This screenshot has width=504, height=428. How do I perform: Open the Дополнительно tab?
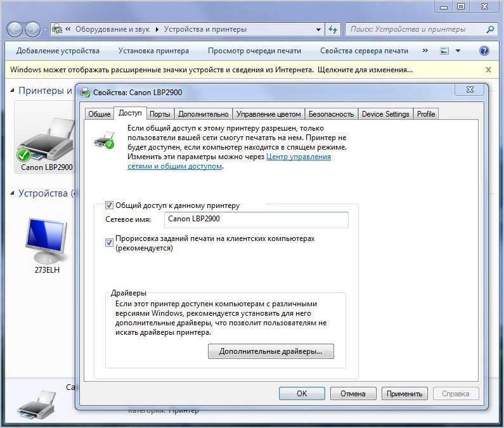coord(203,114)
